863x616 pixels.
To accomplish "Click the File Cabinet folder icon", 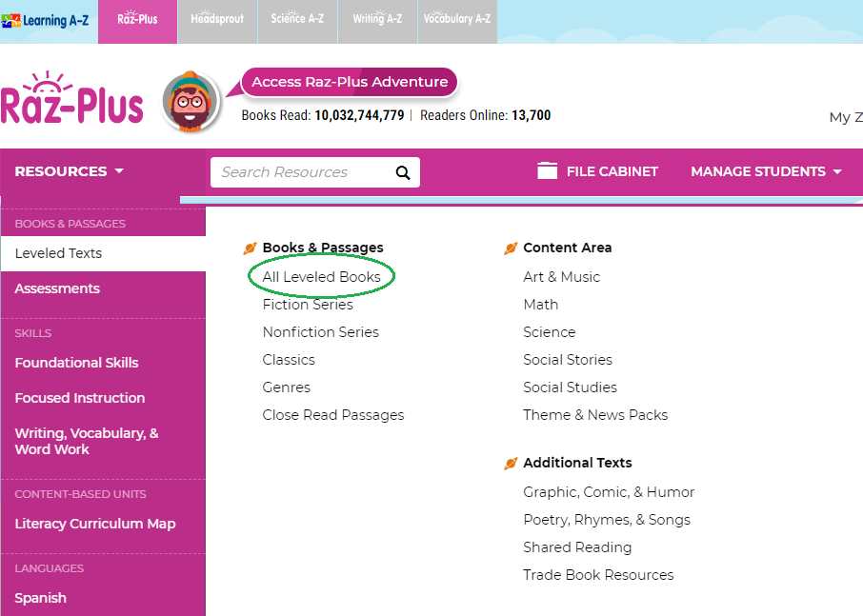I will [x=547, y=170].
